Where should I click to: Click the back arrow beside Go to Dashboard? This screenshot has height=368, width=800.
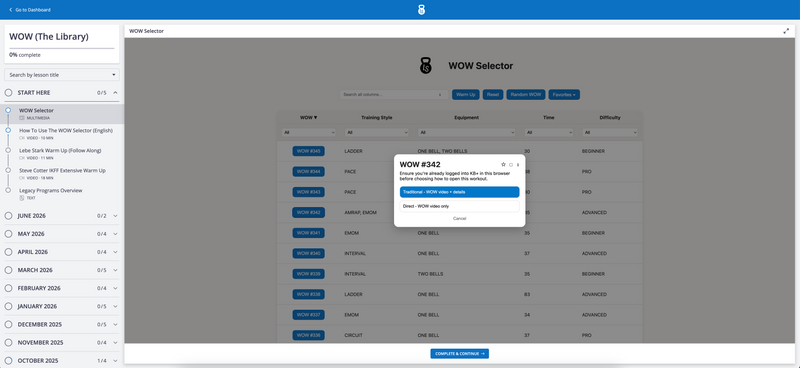coord(10,10)
